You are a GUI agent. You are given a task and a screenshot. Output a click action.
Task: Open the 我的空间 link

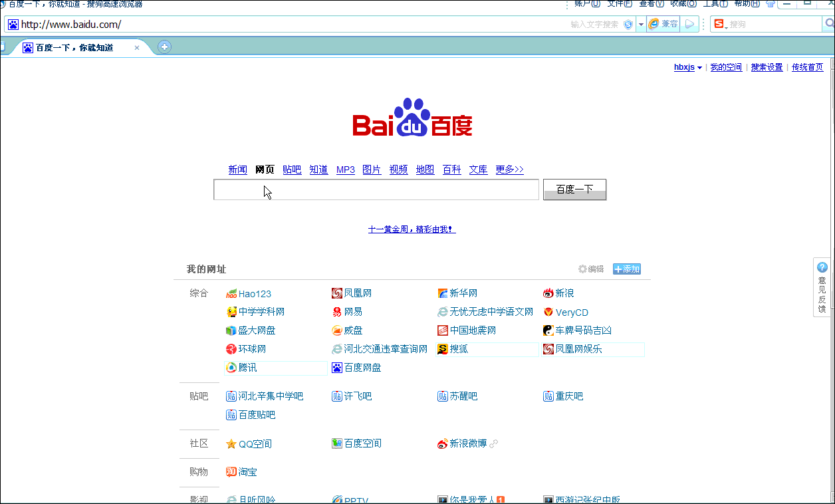coord(726,67)
